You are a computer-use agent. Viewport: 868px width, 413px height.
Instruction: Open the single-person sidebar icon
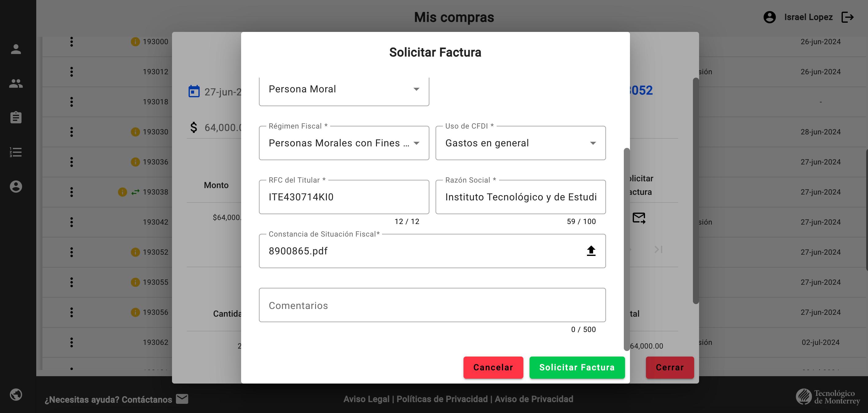16,49
